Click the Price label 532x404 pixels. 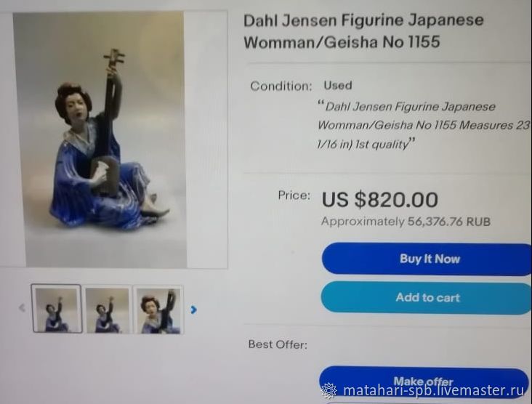[x=294, y=195]
